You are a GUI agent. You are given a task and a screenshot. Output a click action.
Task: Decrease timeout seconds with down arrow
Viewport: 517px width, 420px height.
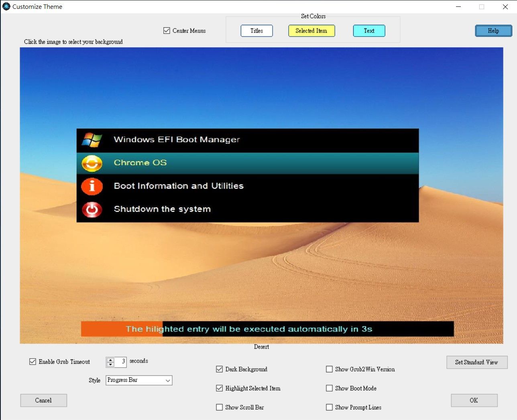coord(110,365)
